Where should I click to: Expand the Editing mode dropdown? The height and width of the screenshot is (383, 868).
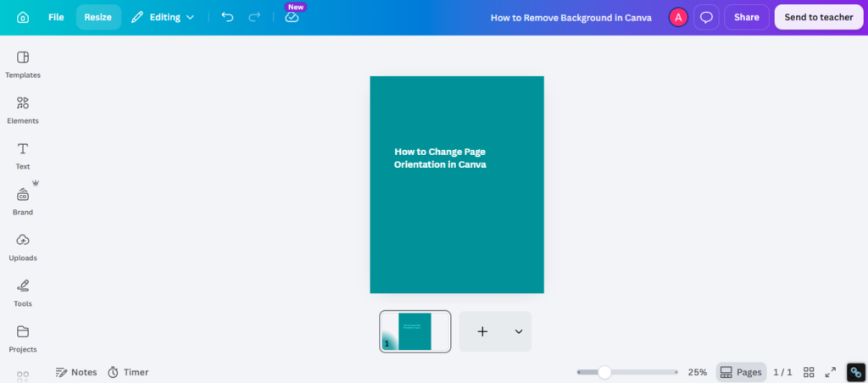(x=163, y=17)
